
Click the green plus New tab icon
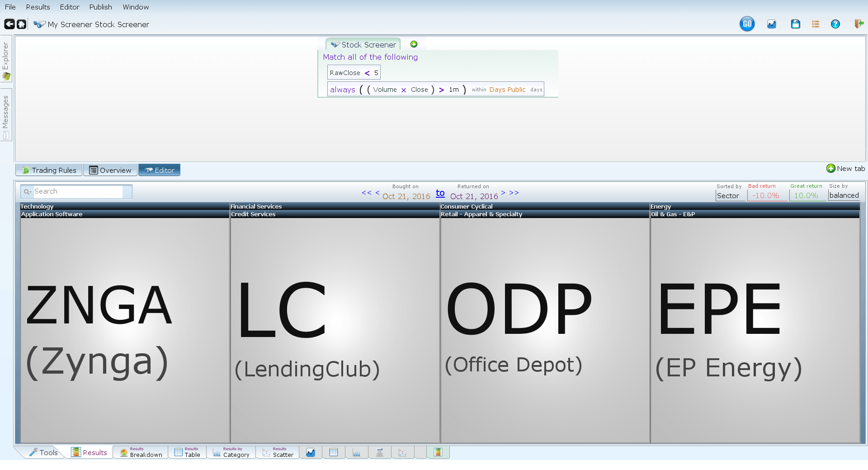(x=830, y=168)
